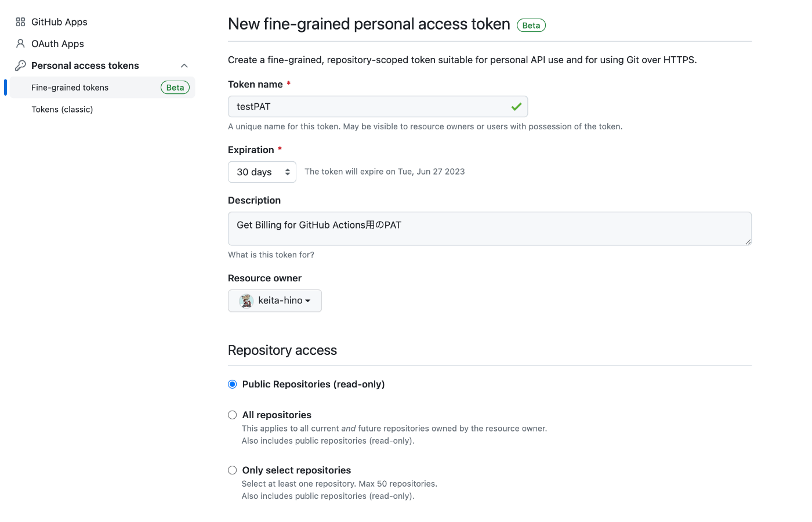This screenshot has width=812, height=522.
Task: Click the OAuth Apps person icon
Action: 20,43
